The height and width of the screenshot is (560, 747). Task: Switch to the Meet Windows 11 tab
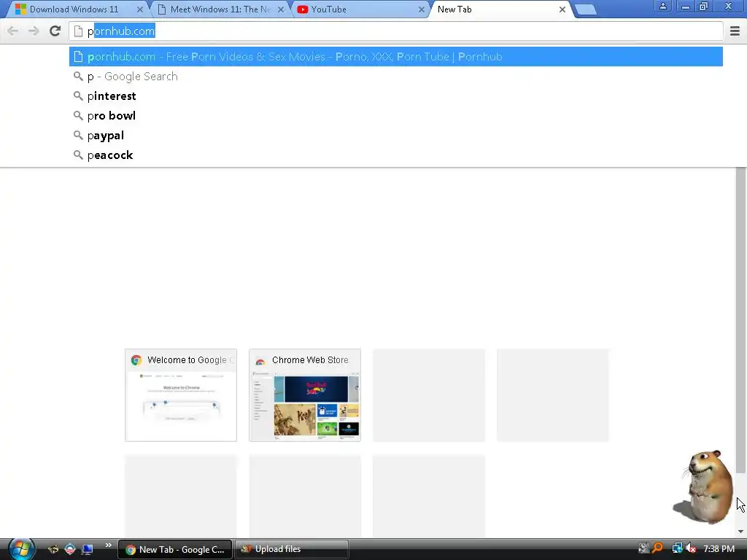click(220, 9)
